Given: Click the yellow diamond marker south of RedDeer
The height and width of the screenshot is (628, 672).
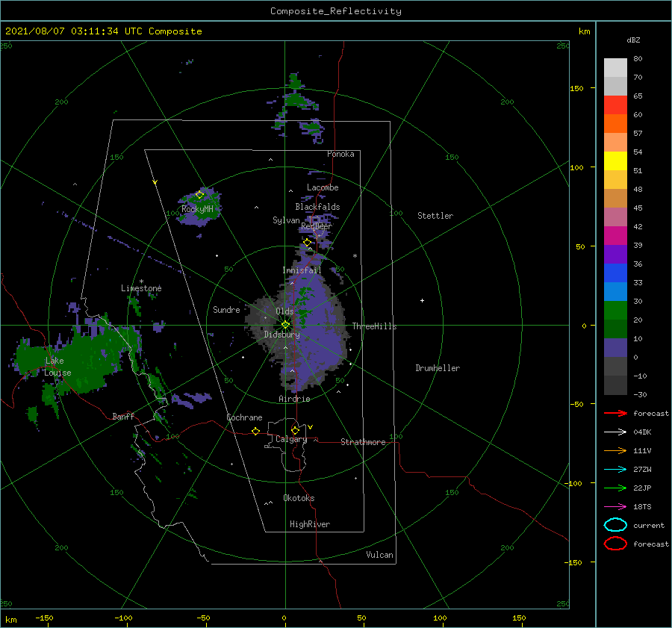Looking at the screenshot, I should [x=307, y=243].
